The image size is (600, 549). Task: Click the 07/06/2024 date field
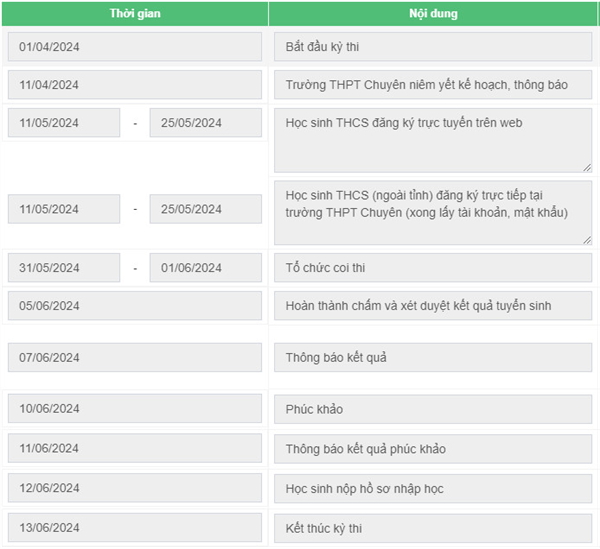tap(135, 357)
